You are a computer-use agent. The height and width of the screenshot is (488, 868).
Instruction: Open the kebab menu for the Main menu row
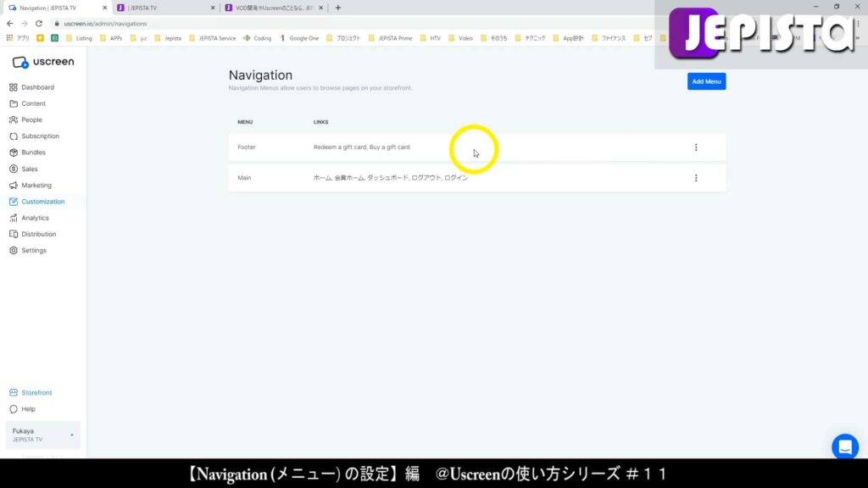tap(696, 177)
